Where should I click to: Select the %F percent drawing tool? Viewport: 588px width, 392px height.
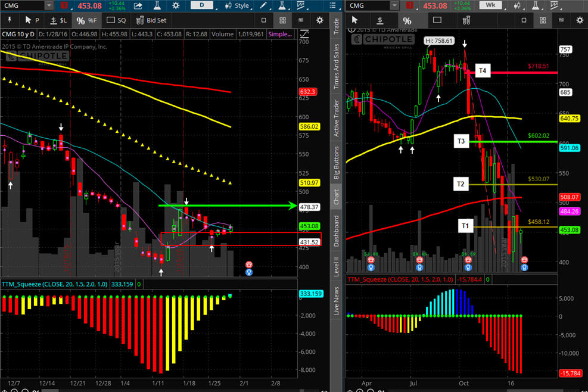point(86,20)
